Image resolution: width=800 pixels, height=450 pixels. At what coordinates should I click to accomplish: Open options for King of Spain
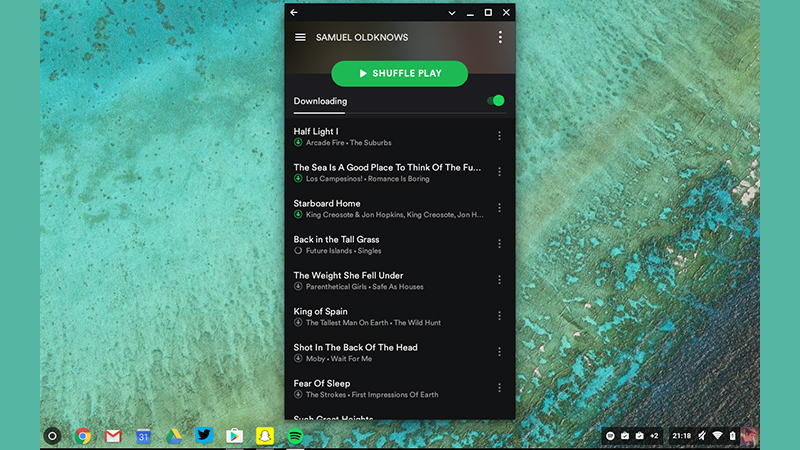(x=499, y=316)
